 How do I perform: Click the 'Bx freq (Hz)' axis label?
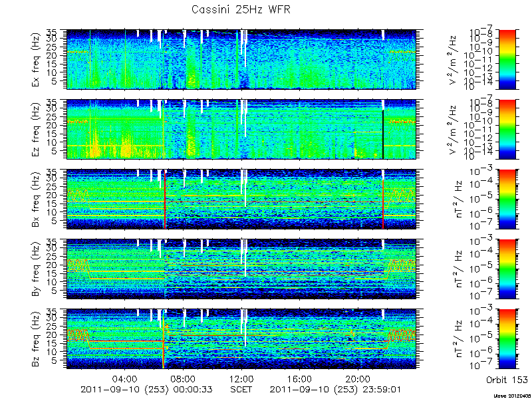35,199
